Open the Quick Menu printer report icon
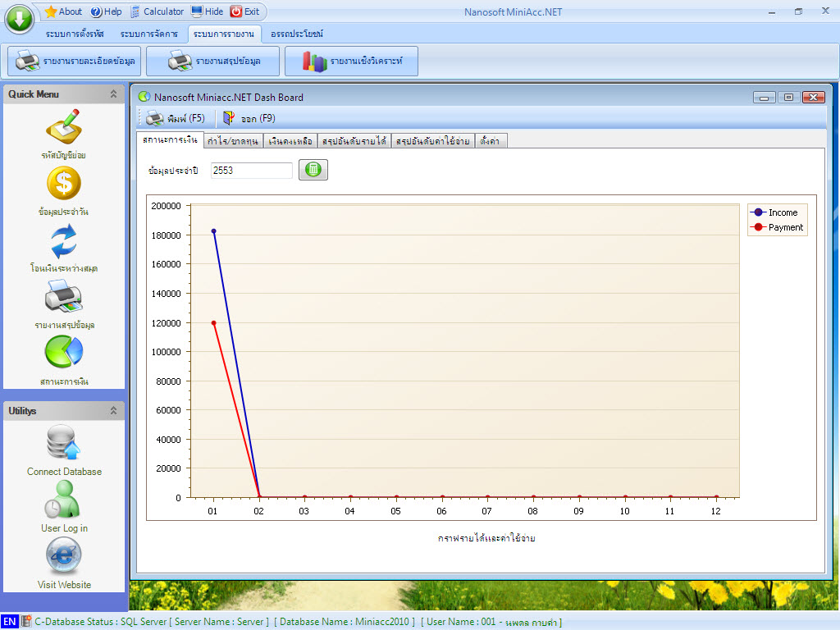Image resolution: width=840 pixels, height=630 pixels. pyautogui.click(x=64, y=296)
